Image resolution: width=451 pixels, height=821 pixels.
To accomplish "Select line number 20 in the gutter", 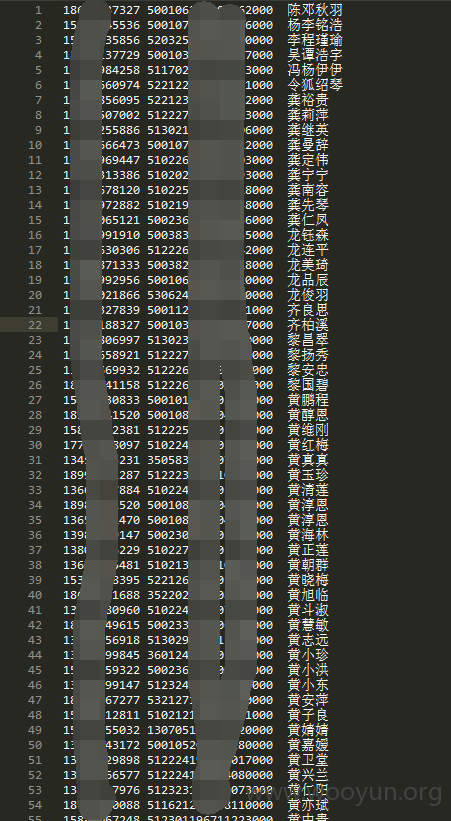I will [x=35, y=295].
